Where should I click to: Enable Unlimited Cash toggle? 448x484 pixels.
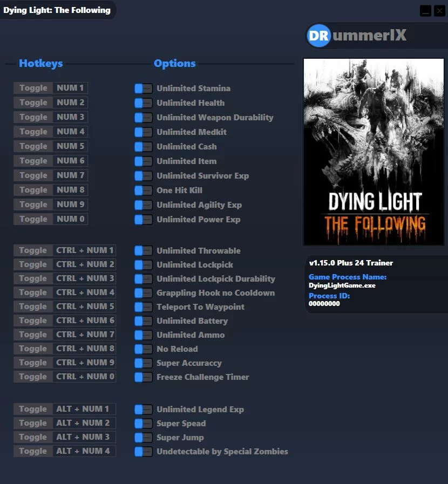pyautogui.click(x=143, y=147)
